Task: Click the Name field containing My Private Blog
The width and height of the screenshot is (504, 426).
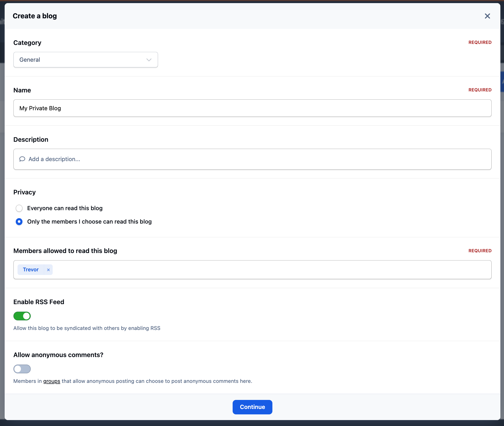Action: point(252,108)
